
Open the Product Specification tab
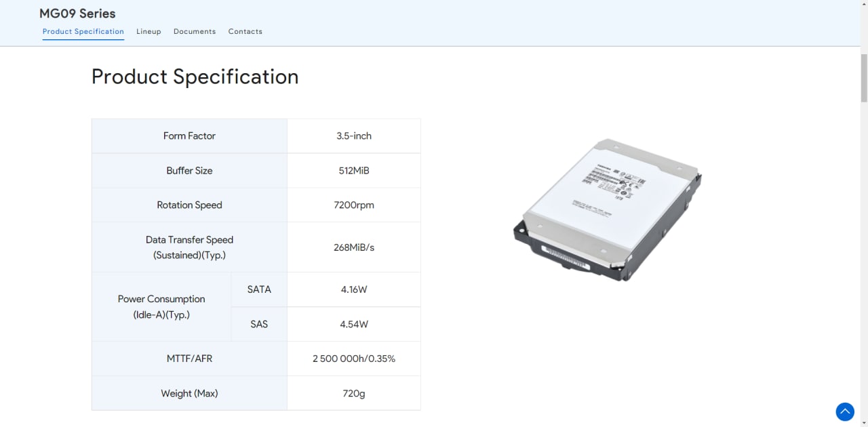click(x=83, y=31)
